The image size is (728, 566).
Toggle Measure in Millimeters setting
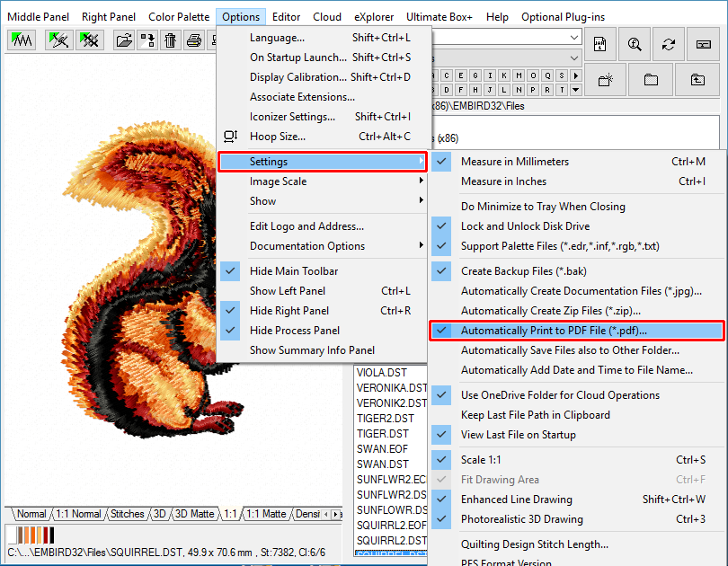577,162
